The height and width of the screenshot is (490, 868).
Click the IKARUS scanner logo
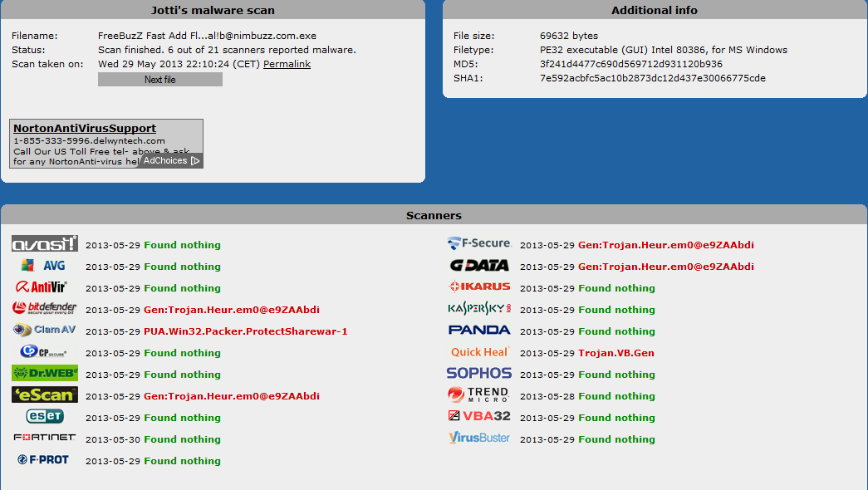(479, 287)
